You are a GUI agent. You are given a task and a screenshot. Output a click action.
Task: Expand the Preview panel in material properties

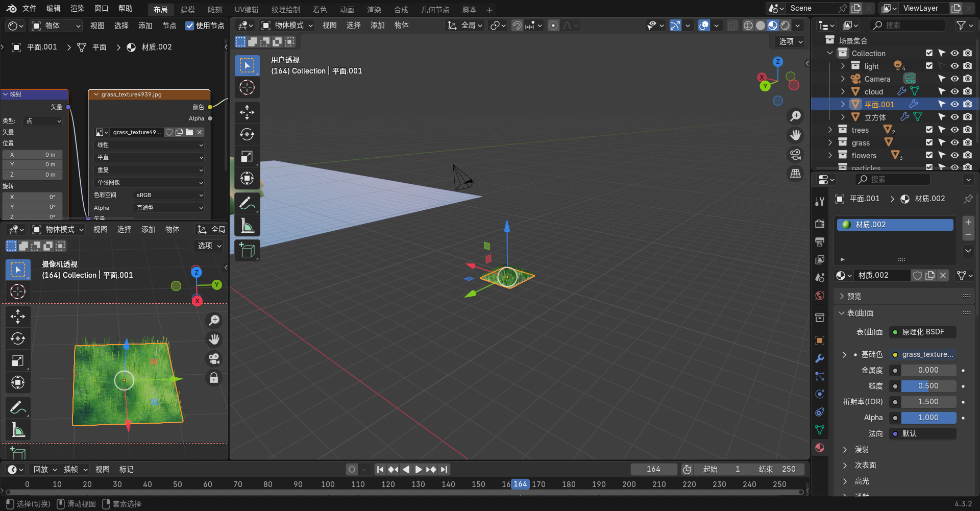[854, 296]
